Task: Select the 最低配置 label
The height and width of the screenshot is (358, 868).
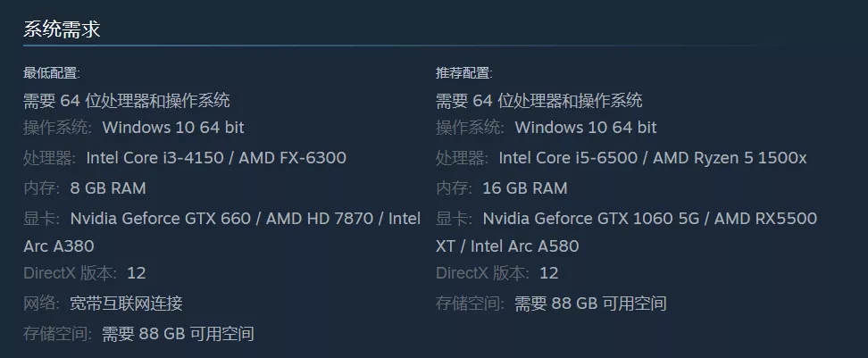Action: point(52,72)
